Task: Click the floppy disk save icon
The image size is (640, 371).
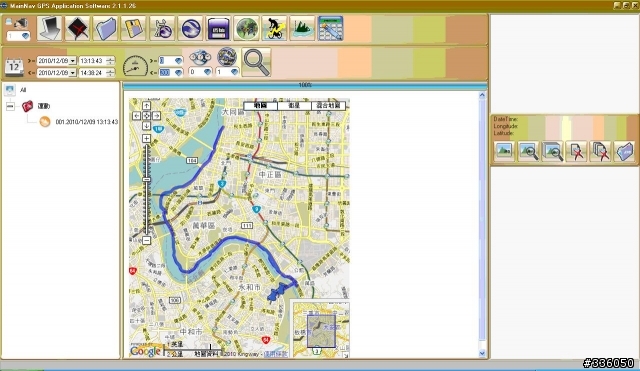Action: 133,29
